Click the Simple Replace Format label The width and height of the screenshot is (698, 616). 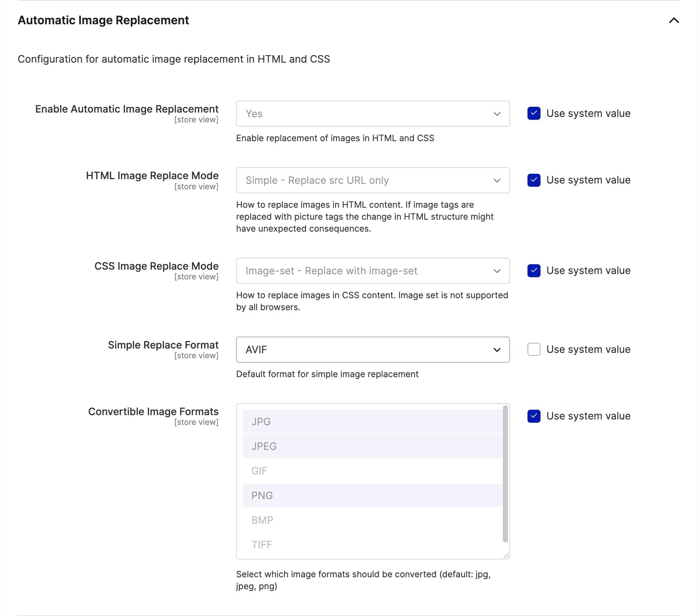click(x=163, y=345)
